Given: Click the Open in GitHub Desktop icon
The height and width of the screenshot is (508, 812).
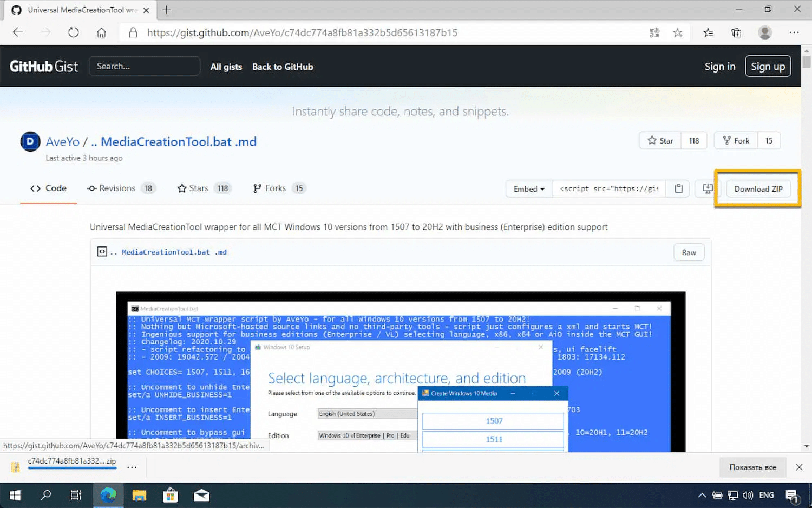Looking at the screenshot, I should [x=707, y=188].
